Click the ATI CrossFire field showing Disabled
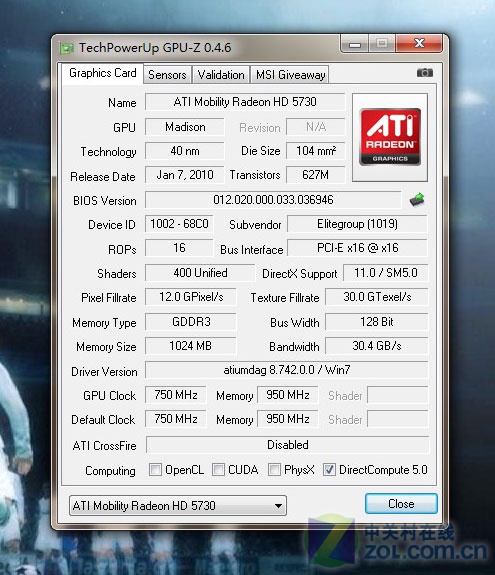The width and height of the screenshot is (495, 575). click(x=287, y=445)
